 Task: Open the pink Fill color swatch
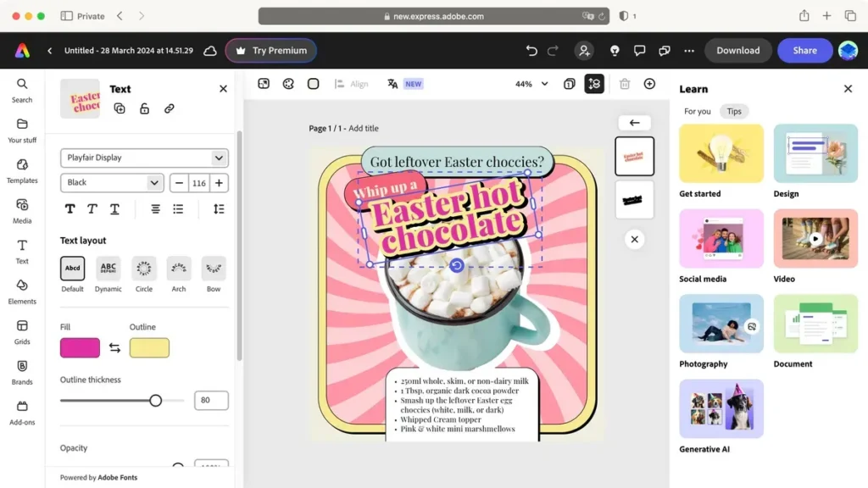click(80, 348)
